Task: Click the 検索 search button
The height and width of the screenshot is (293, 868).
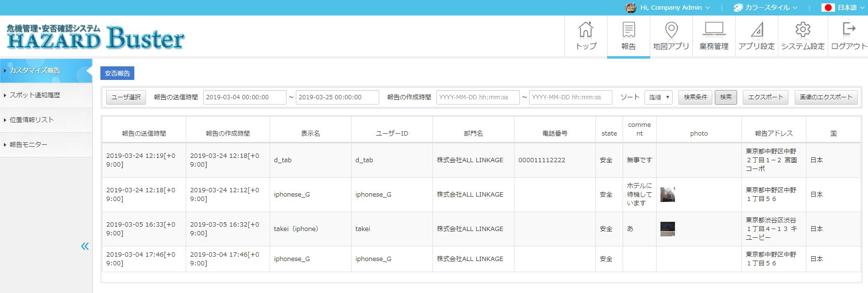Action: pos(725,97)
